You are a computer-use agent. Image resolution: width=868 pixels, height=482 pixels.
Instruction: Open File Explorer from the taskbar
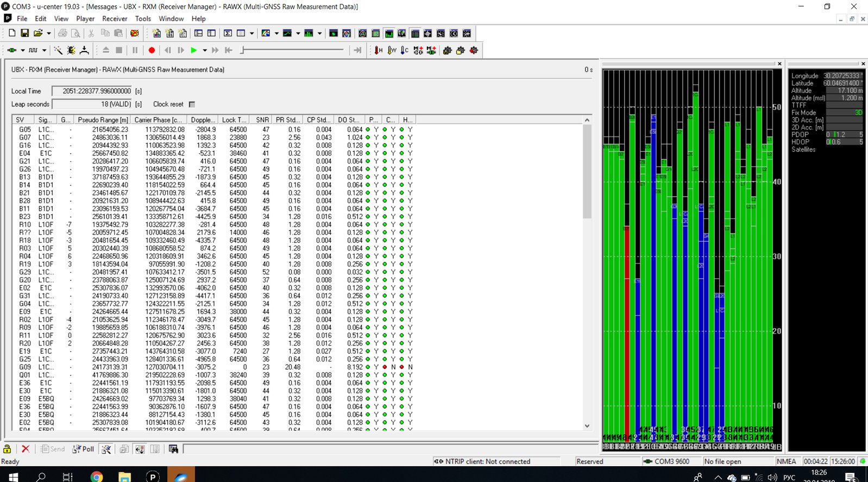[125, 477]
